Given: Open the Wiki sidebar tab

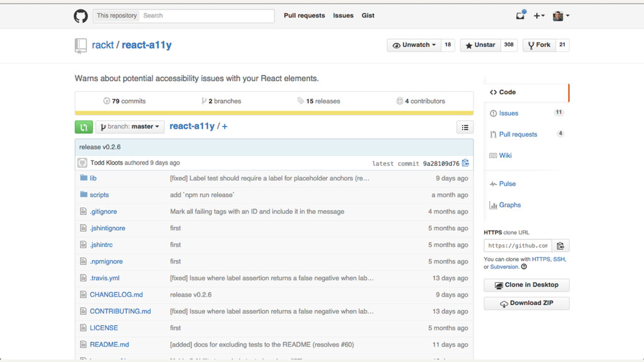Looking at the screenshot, I should (526, 155).
